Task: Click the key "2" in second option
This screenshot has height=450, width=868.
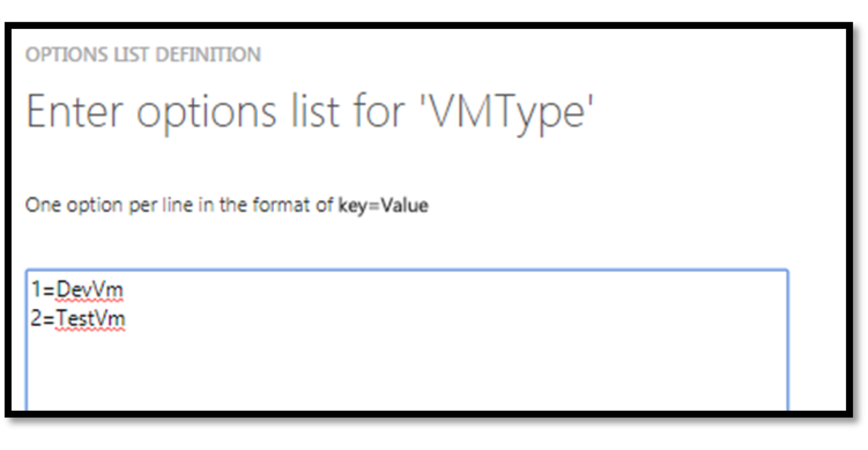Action: 36,318
